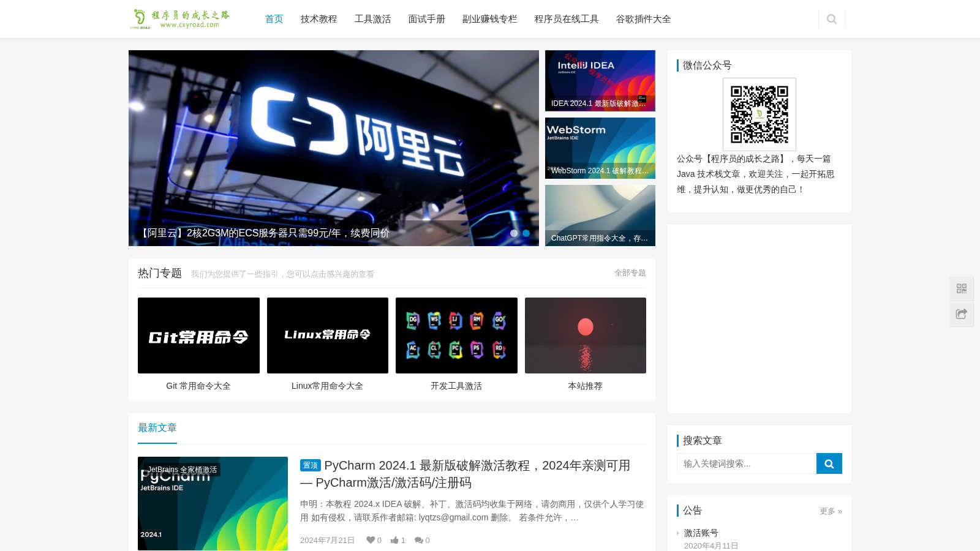Switch to 最新文章 tab

tap(157, 428)
